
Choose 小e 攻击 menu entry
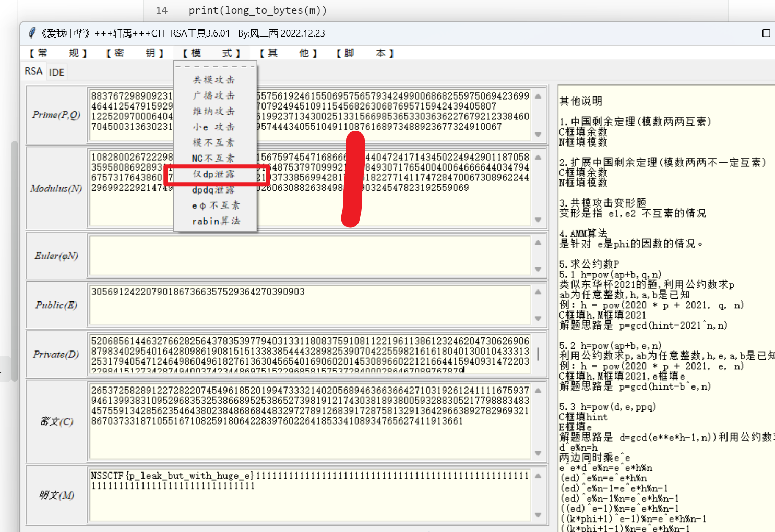click(x=214, y=127)
